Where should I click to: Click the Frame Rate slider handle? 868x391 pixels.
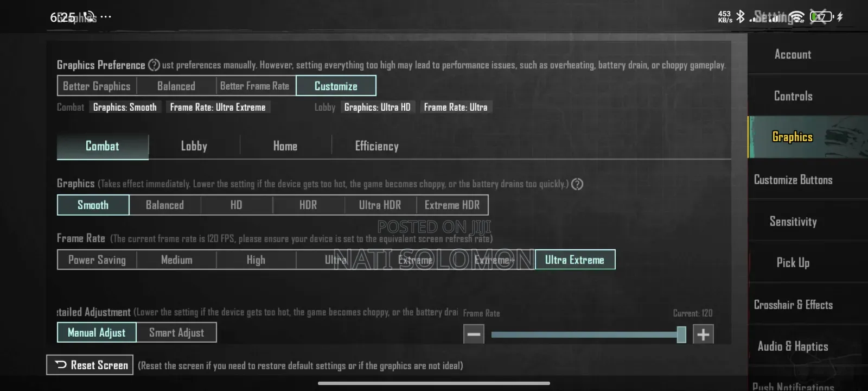click(x=681, y=335)
